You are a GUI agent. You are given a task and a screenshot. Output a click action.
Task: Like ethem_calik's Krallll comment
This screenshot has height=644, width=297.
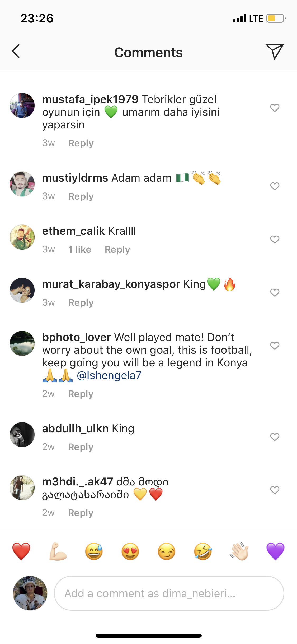click(x=275, y=239)
